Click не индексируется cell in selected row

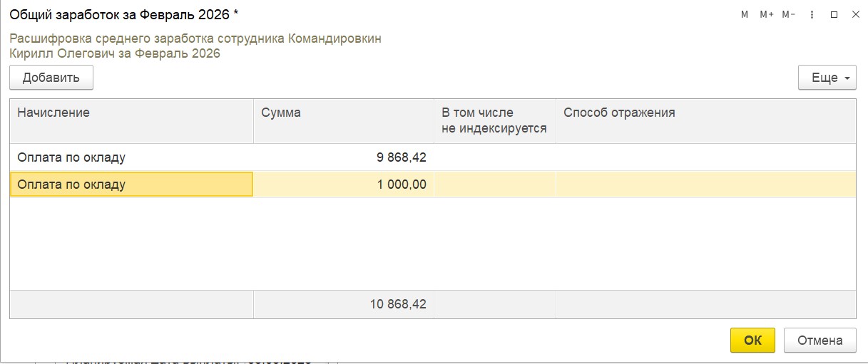[x=494, y=184]
